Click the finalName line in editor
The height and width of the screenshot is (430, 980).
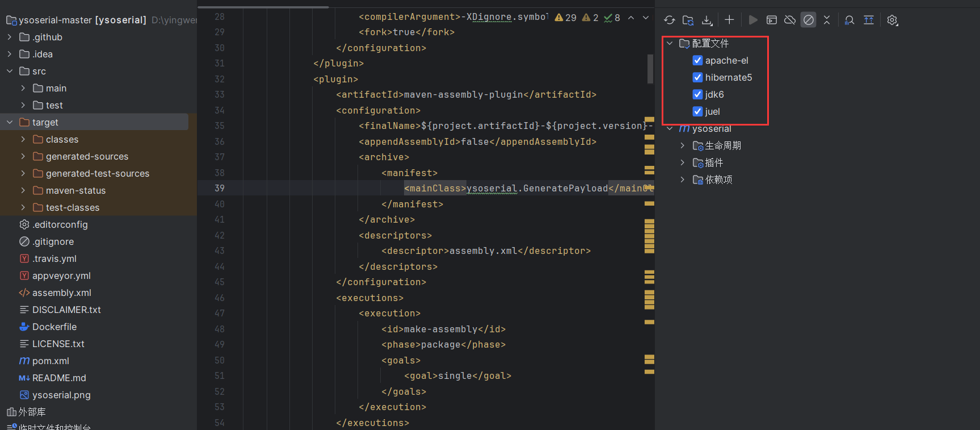pos(506,126)
